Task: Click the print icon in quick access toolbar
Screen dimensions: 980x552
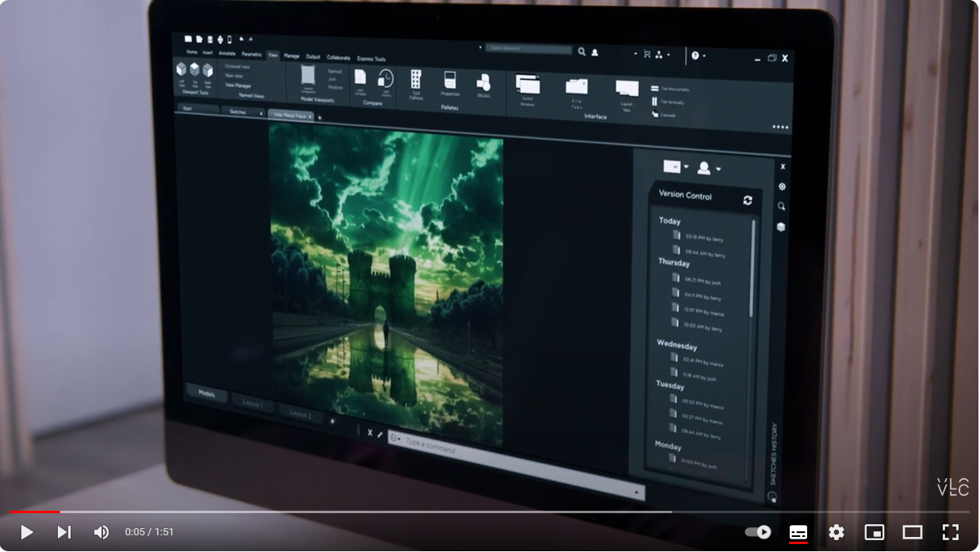Action: 220,39
